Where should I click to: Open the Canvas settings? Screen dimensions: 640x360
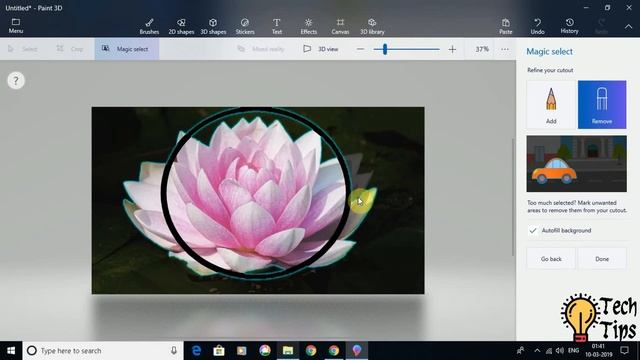click(x=340, y=26)
